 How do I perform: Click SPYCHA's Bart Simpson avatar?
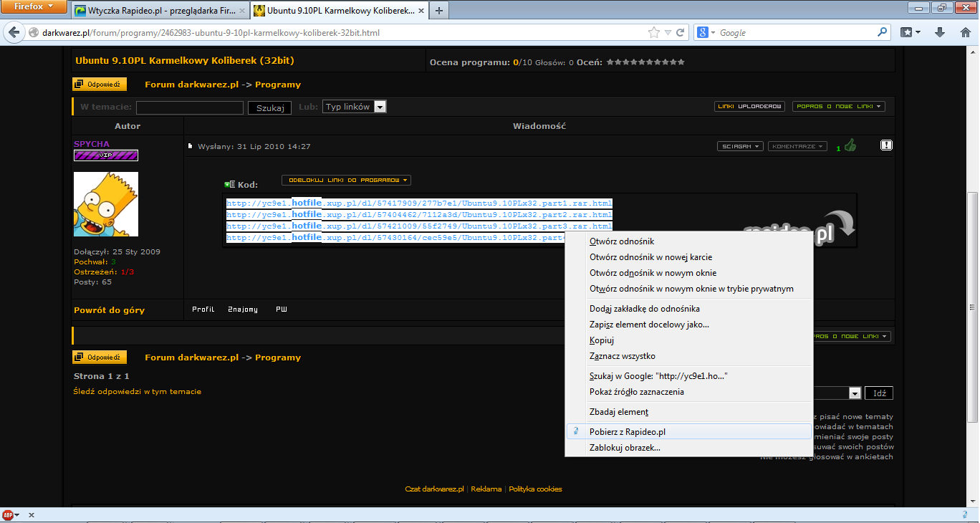[x=106, y=203]
